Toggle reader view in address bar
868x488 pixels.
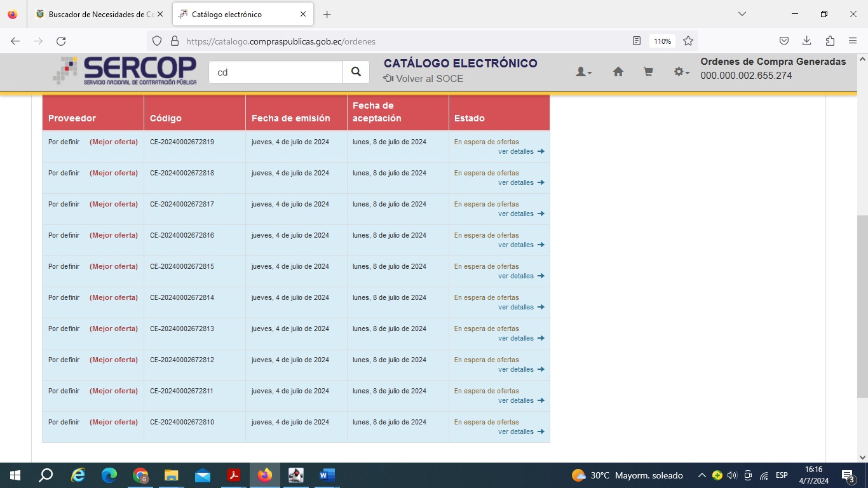(637, 41)
